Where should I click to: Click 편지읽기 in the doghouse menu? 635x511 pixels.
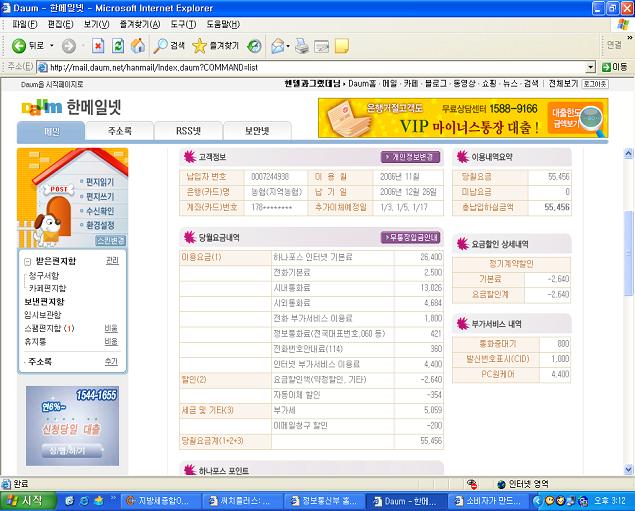(x=100, y=182)
